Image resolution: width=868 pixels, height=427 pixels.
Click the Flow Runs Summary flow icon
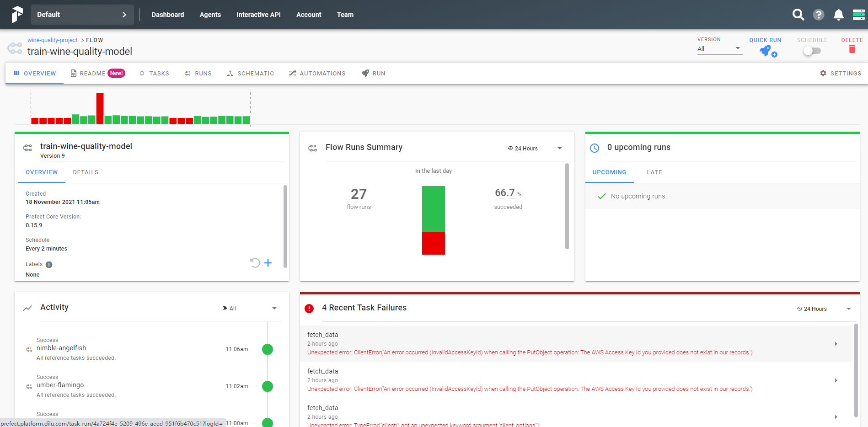[313, 148]
